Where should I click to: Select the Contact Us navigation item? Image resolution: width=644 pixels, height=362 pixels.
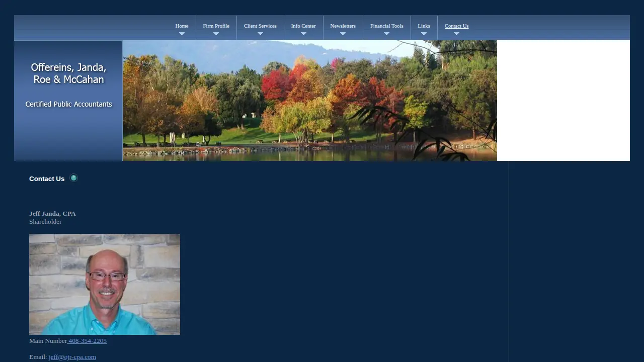coord(456,26)
